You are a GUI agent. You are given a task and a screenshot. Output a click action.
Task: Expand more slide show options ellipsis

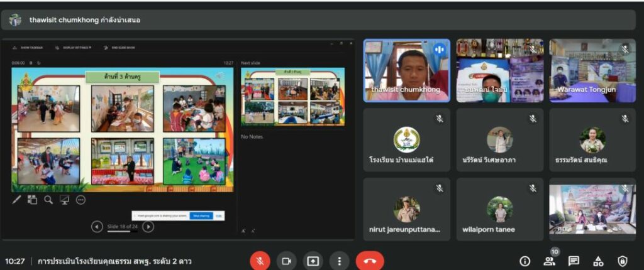click(x=80, y=200)
